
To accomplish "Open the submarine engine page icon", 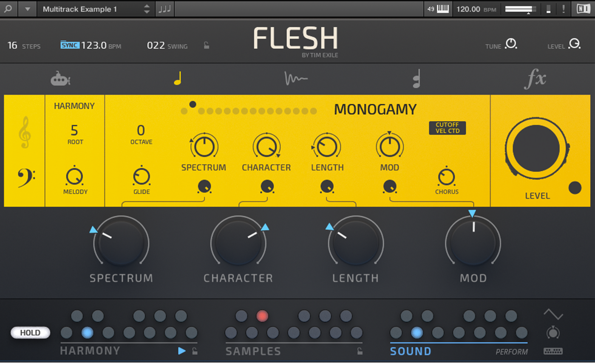I will pos(61,79).
